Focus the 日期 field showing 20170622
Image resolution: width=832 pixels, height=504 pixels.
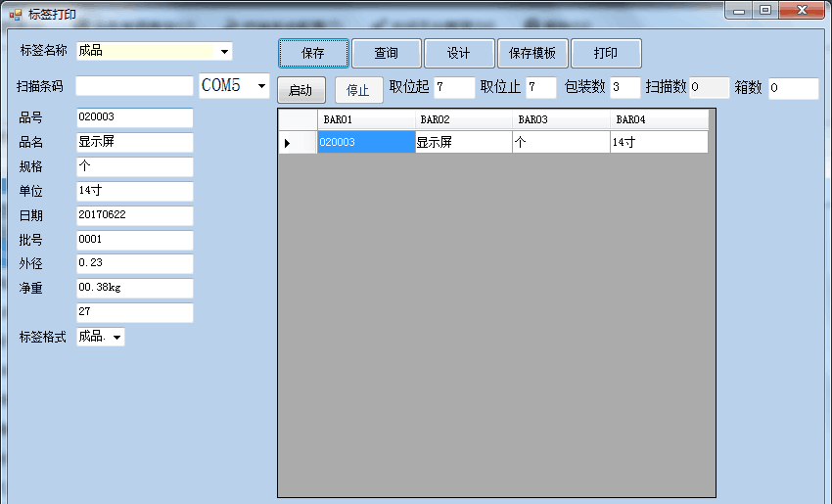coord(134,215)
